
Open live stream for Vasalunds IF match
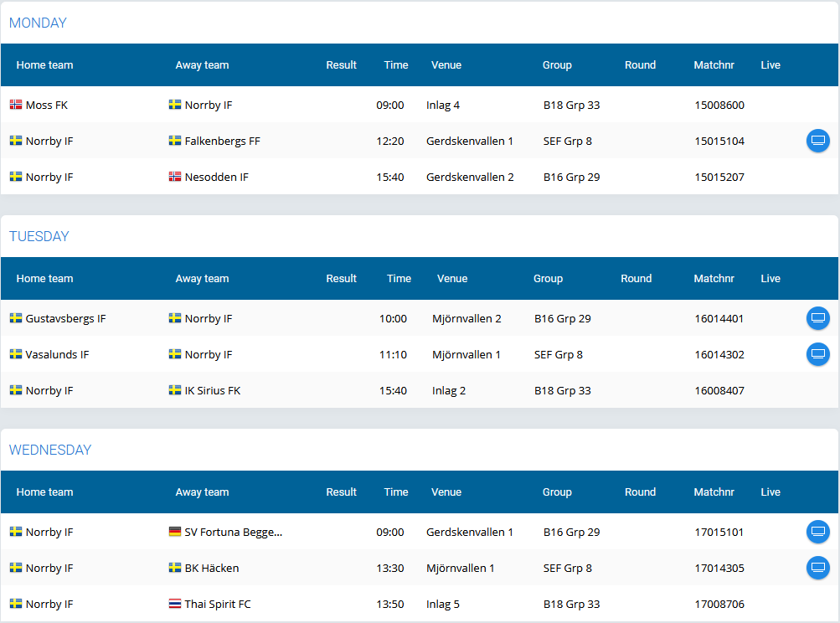tap(817, 354)
